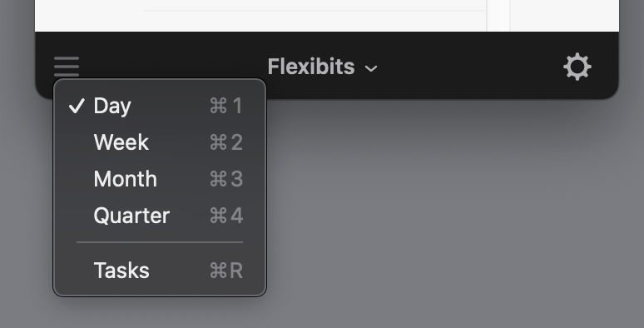Click the ⌘4 shortcut beside Quarter
Image resolution: width=644 pixels, height=328 pixels.
tap(226, 216)
